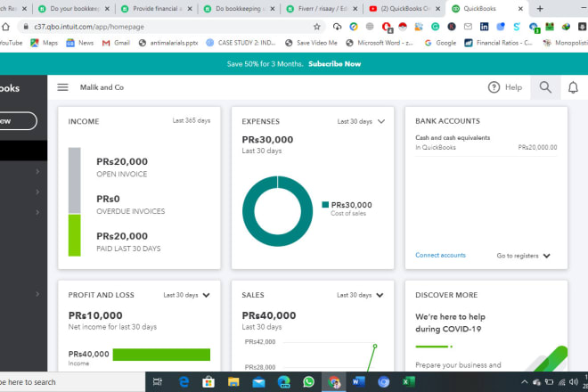This screenshot has height=392, width=588.
Task: Click the browser address bar URL
Action: tap(89, 27)
